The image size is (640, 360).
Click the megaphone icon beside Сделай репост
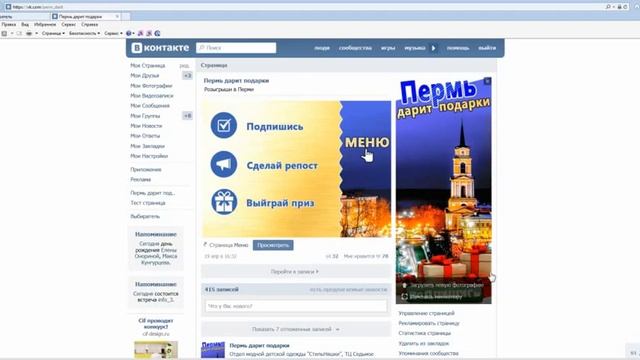(224, 164)
